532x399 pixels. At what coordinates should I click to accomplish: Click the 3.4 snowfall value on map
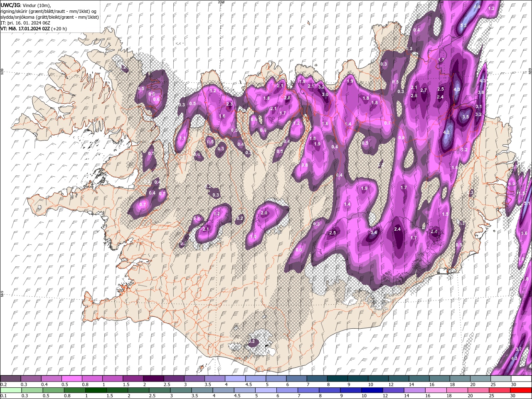coord(374,232)
